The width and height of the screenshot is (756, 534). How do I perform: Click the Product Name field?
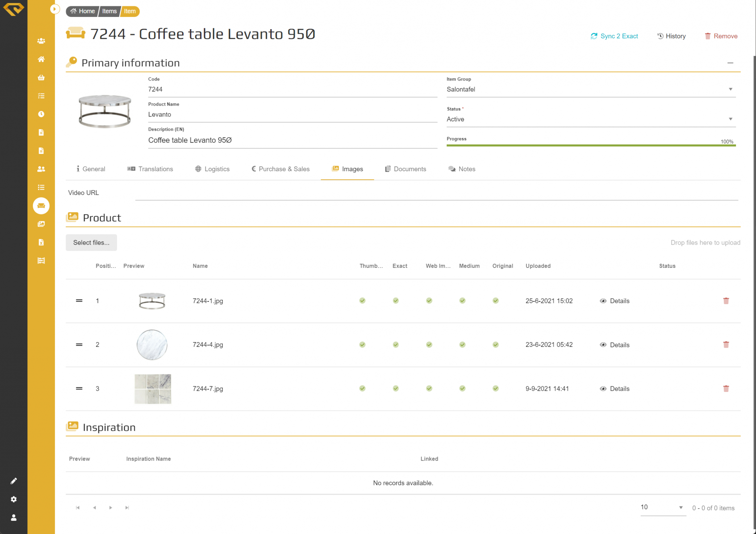click(x=293, y=114)
